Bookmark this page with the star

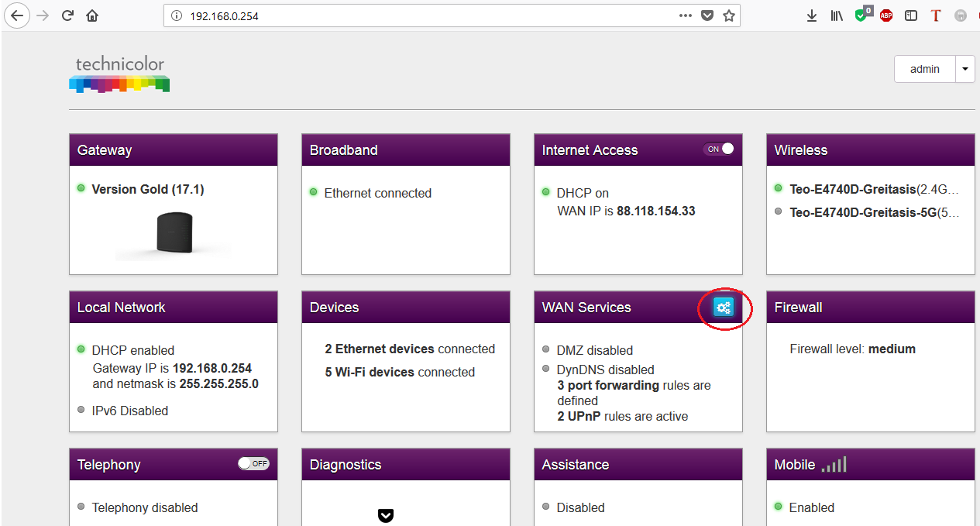click(x=728, y=15)
